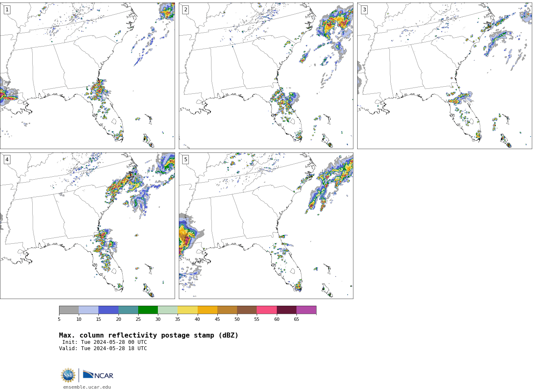The height and width of the screenshot is (392, 536).
Task: Open ensemble member 2 map thumbnail
Action: point(266,76)
